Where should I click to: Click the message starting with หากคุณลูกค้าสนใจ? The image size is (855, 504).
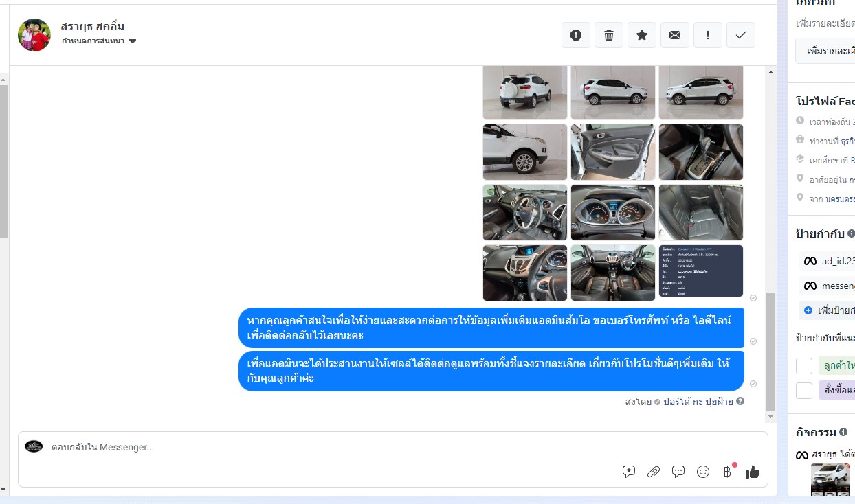491,328
